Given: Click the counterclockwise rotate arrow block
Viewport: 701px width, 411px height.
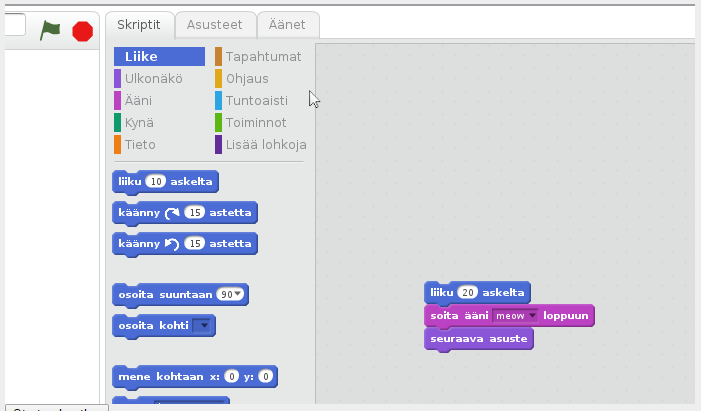Looking at the screenshot, I should 172,244.
